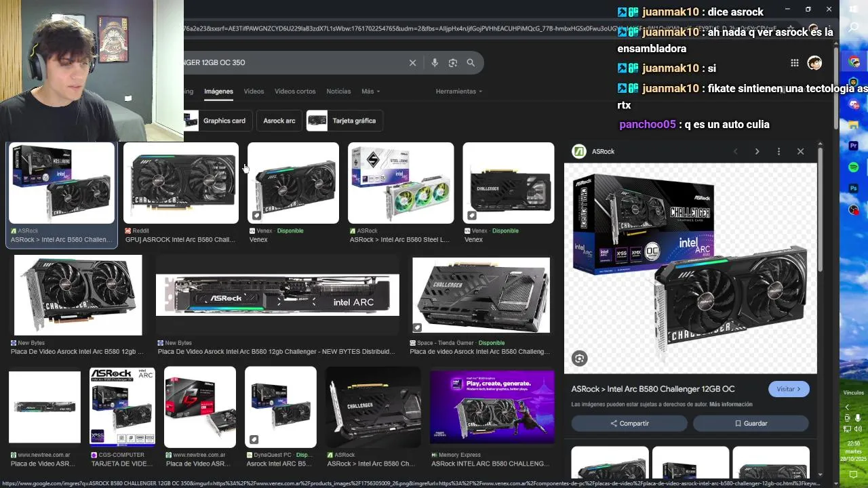Click the Visitar button

click(x=789, y=389)
